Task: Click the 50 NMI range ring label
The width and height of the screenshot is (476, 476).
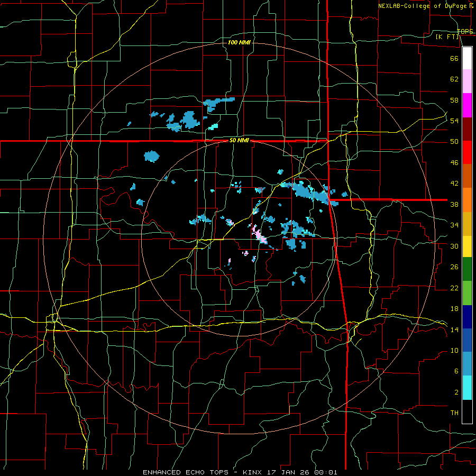Action: point(239,140)
